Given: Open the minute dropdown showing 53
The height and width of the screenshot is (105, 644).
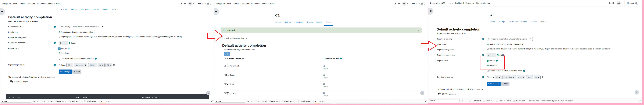Looking at the screenshot, I should 537,77.
